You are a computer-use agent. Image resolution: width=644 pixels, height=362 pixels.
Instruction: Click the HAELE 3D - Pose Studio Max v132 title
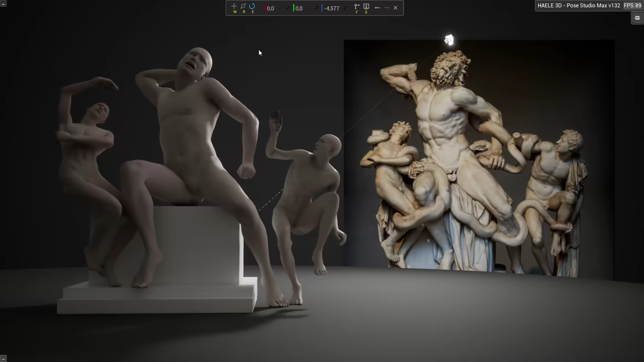coord(578,6)
